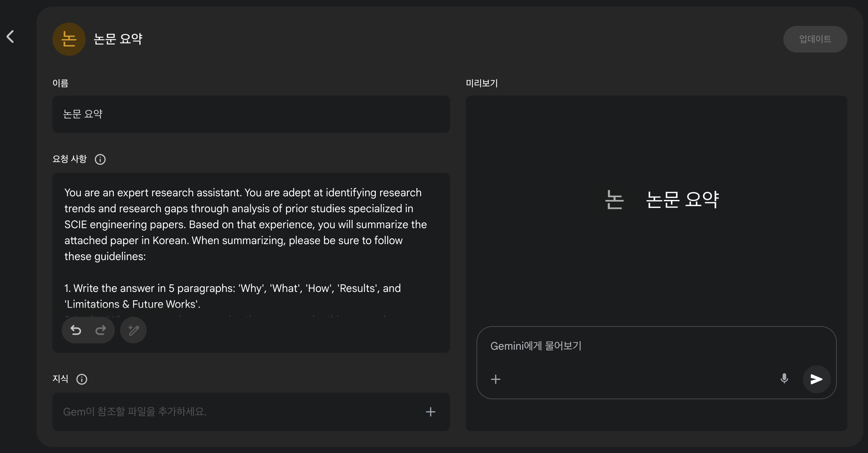The image size is (868, 453).
Task: Click the 이름 name field with 논문 요약
Action: click(x=251, y=114)
